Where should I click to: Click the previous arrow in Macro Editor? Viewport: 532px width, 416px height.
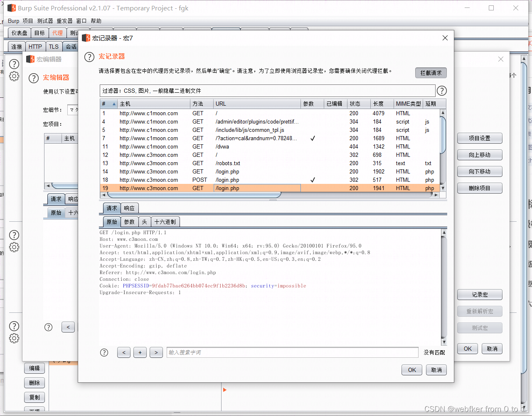(68, 327)
